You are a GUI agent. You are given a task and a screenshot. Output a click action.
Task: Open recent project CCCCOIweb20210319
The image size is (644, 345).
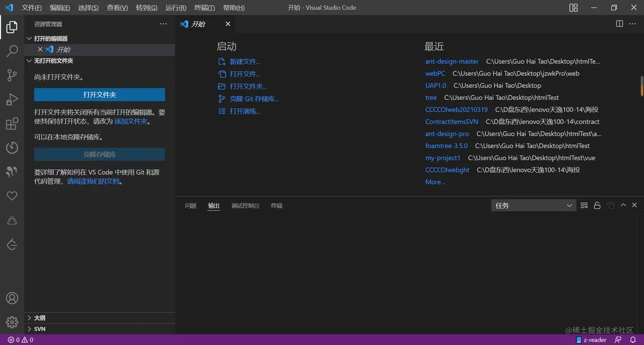[457, 109]
